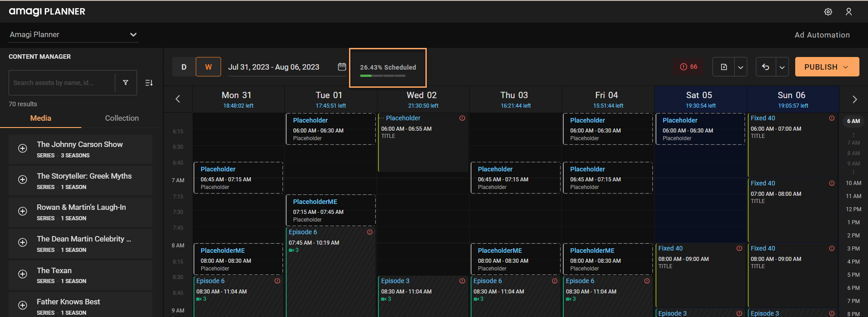Image resolution: width=868 pixels, height=317 pixels.
Task: Go to previous week arrow
Action: point(178,99)
